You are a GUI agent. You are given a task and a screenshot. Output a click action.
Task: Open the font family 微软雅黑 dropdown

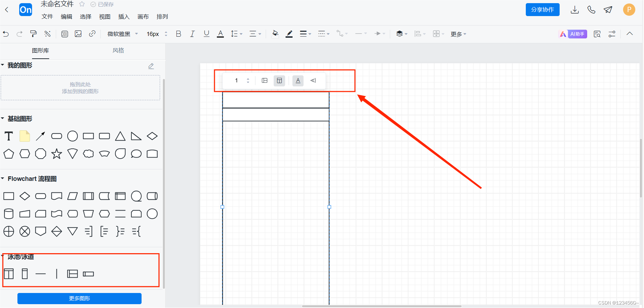123,34
